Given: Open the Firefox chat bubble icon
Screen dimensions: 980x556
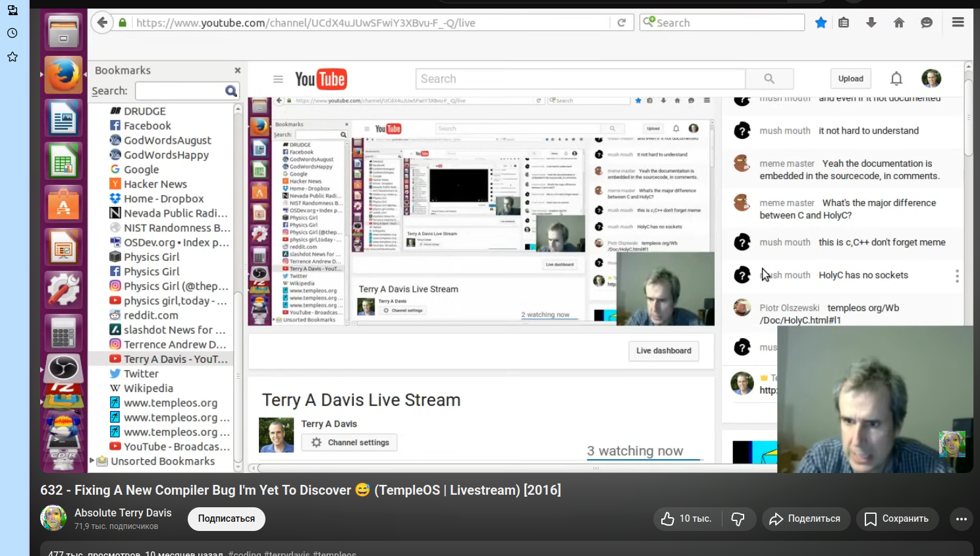Looking at the screenshot, I should tap(927, 22).
